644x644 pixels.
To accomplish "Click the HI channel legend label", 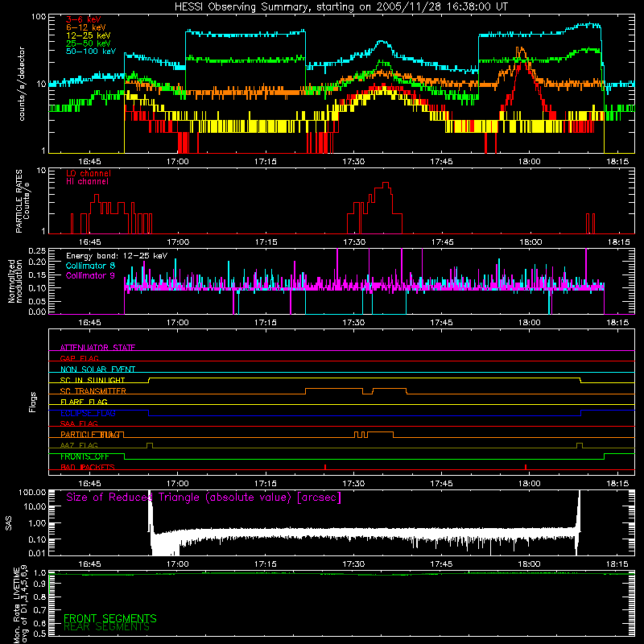I will point(87,182).
